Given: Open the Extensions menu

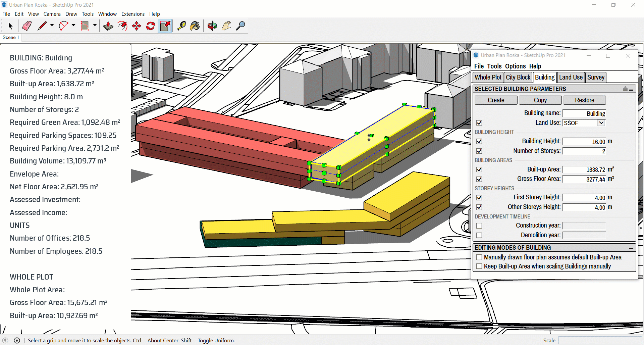Looking at the screenshot, I should tap(133, 14).
